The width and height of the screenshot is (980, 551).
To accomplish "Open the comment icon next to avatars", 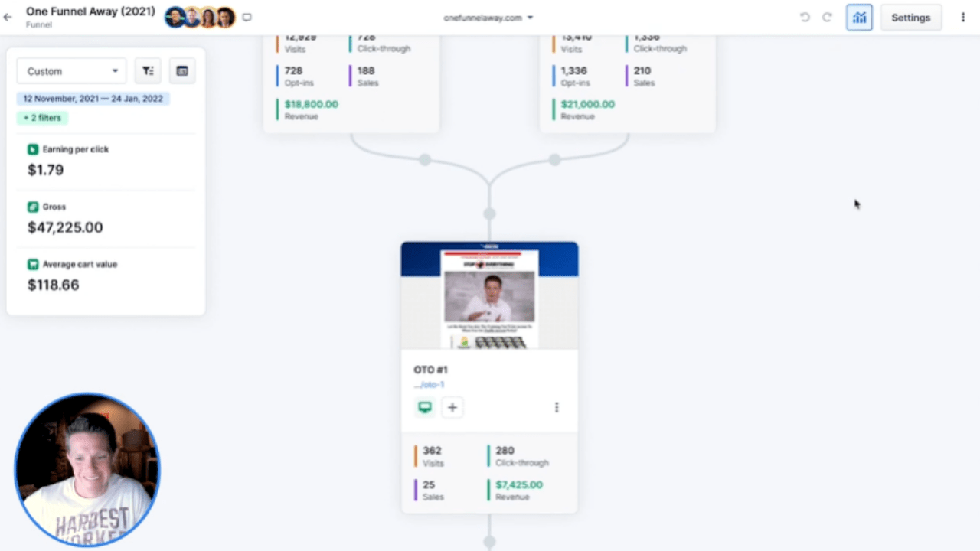I will point(247,17).
